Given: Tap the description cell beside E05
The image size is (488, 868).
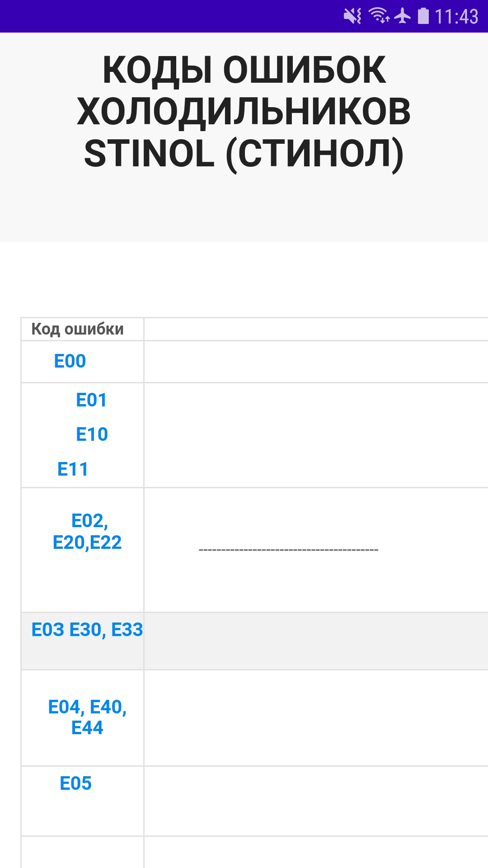Looking at the screenshot, I should click(x=316, y=801).
